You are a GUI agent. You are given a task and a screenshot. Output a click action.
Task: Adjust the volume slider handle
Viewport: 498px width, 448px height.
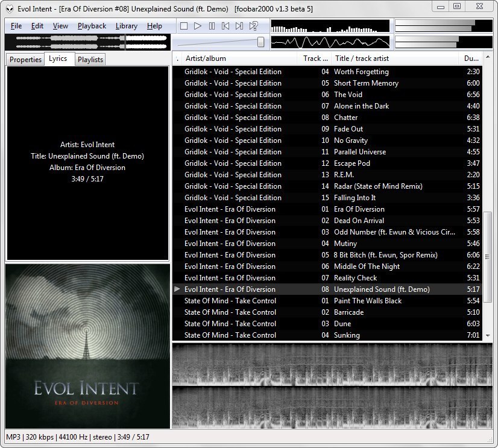coord(260,42)
